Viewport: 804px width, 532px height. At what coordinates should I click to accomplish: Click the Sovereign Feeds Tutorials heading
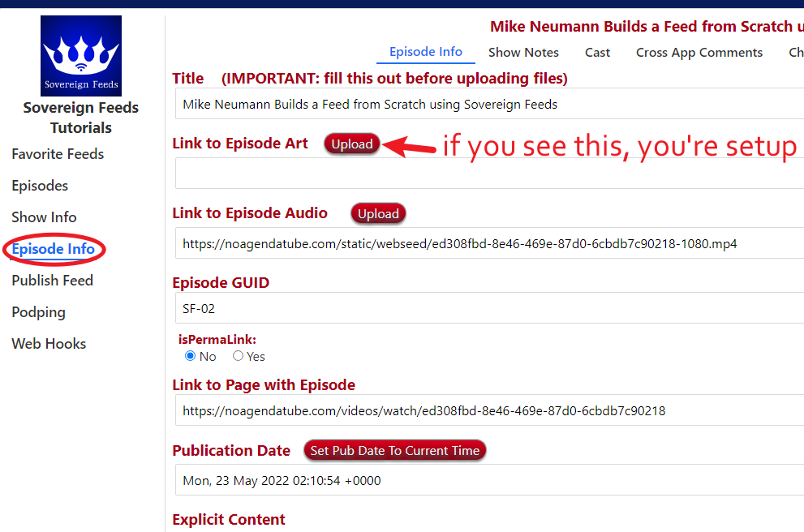81,118
